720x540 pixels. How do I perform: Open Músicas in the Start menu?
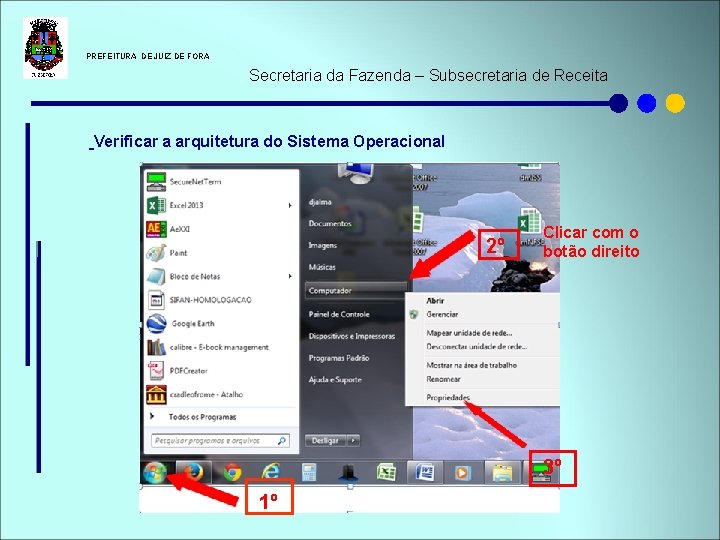(322, 267)
